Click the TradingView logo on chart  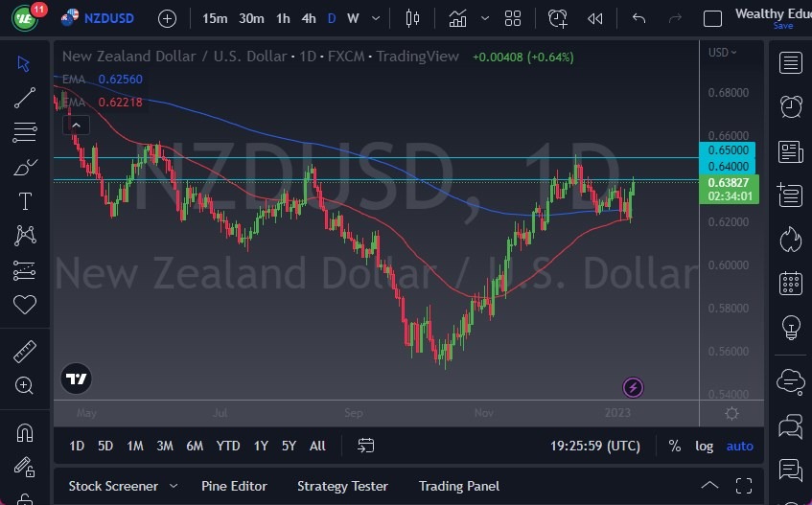pos(76,379)
